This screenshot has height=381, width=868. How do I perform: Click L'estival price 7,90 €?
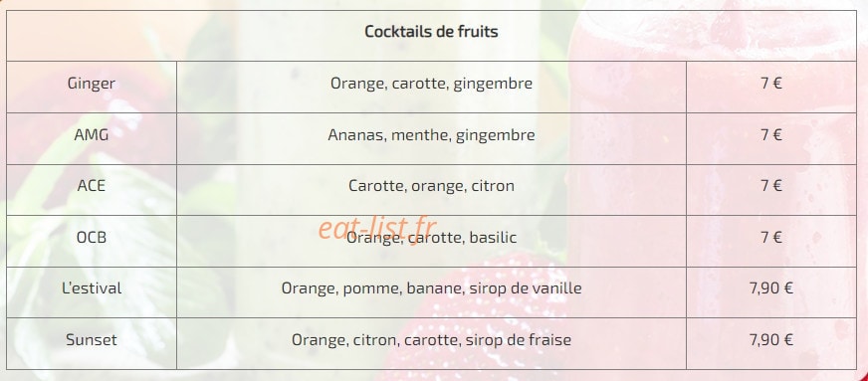point(771,288)
